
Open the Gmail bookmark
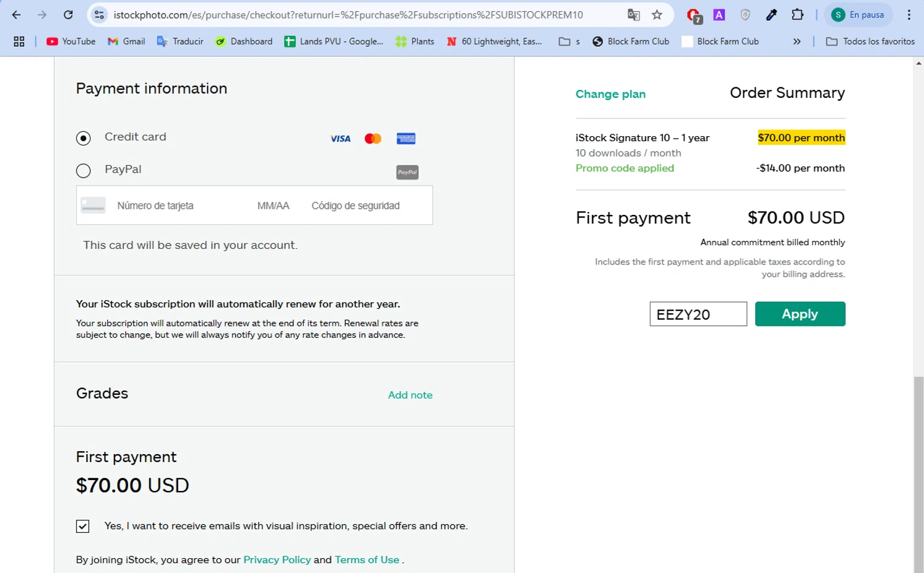tap(126, 41)
